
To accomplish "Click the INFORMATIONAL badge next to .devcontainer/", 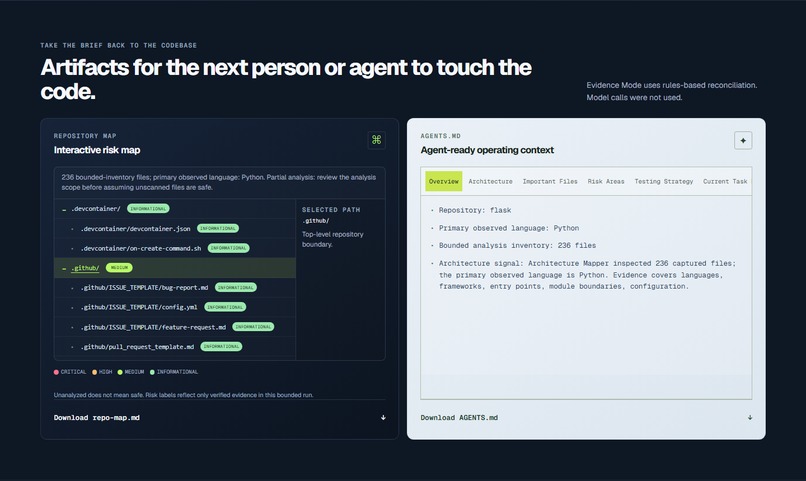I will tap(148, 209).
